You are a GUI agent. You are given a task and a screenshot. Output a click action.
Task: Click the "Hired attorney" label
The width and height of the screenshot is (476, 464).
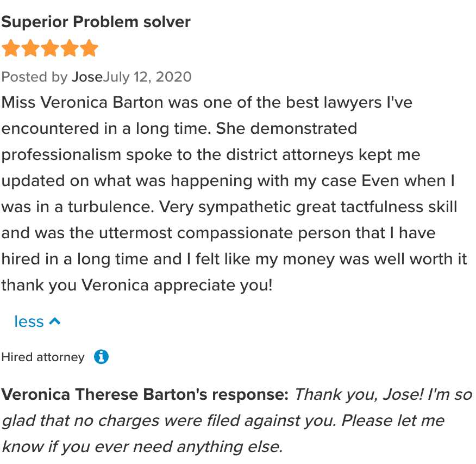43,357
